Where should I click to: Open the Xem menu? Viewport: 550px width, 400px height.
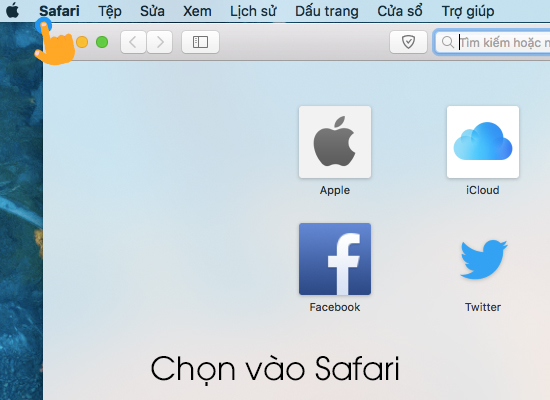[197, 11]
